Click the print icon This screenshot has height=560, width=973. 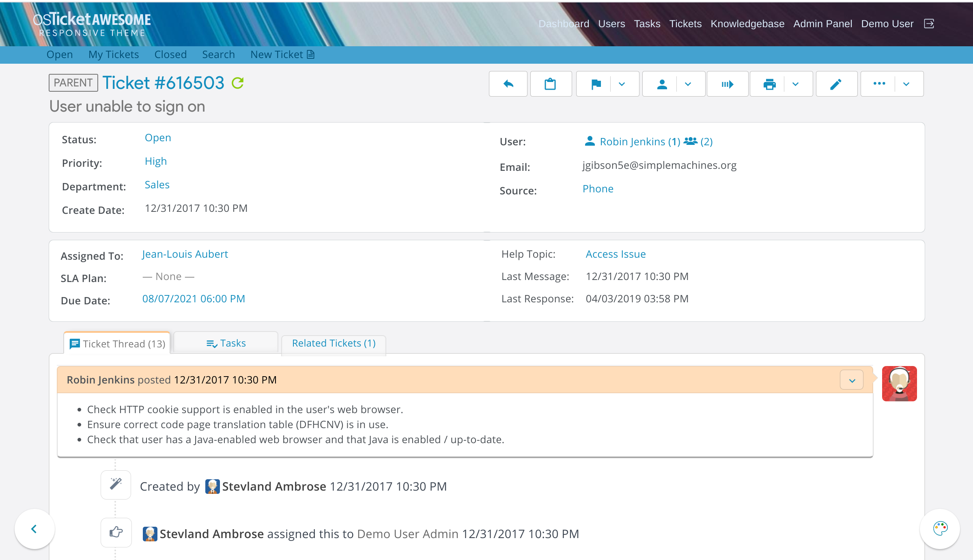pyautogui.click(x=769, y=84)
